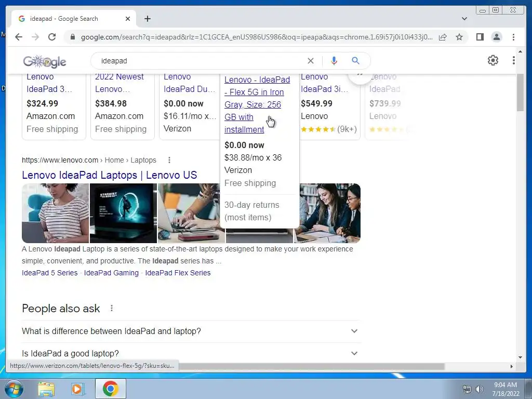Click the ideapad search input field
Viewport: 532px width, 399px height.
pyautogui.click(x=200, y=61)
